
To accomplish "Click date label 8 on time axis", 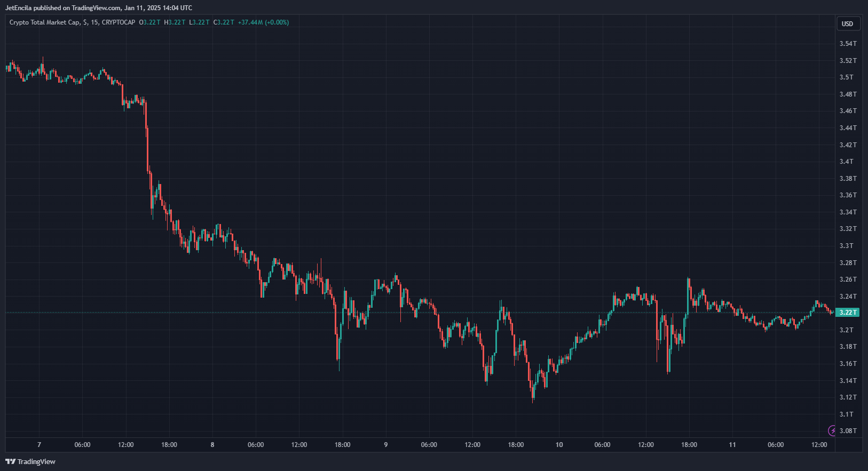I will pos(212,445).
